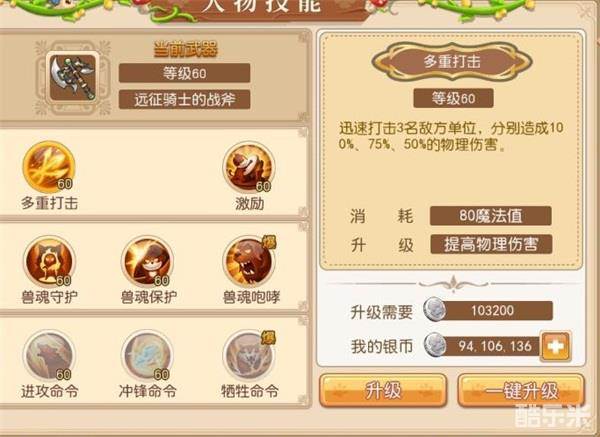The width and height of the screenshot is (600, 437).
Task: Tap the skill level 等级60 label
Action: (453, 98)
